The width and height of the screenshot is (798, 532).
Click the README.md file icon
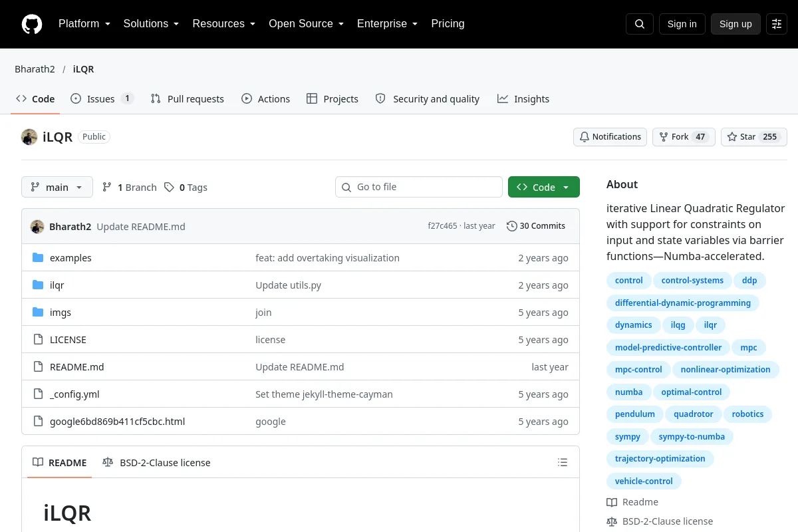(x=38, y=367)
